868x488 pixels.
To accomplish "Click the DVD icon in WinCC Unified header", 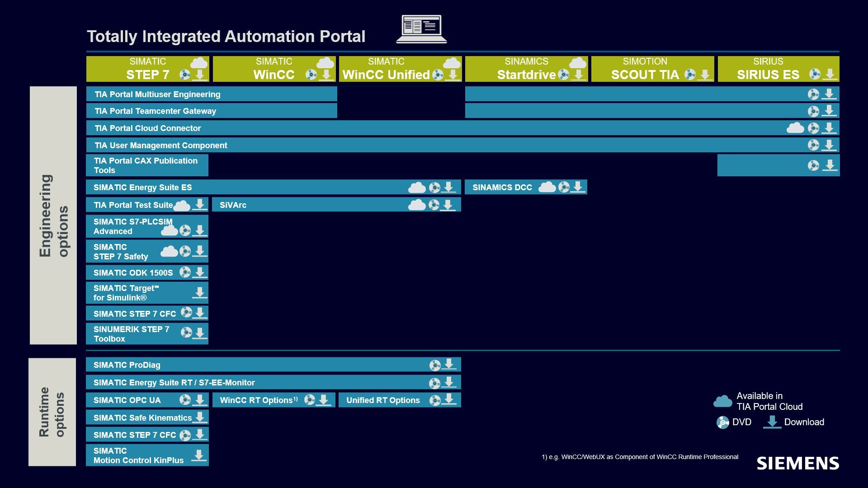I will [x=438, y=75].
